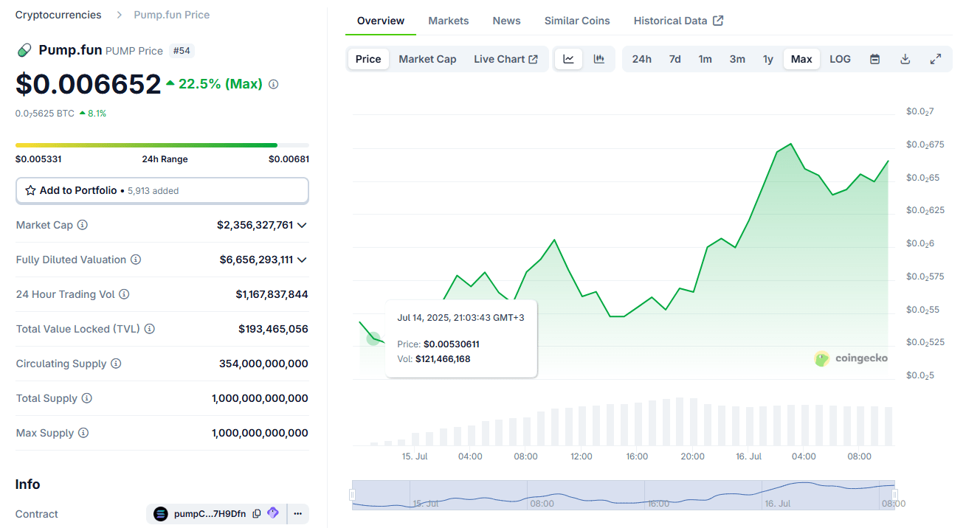This screenshot has width=980, height=528.
Task: Click info icon beside Total Value Locked
Action: click(150, 329)
